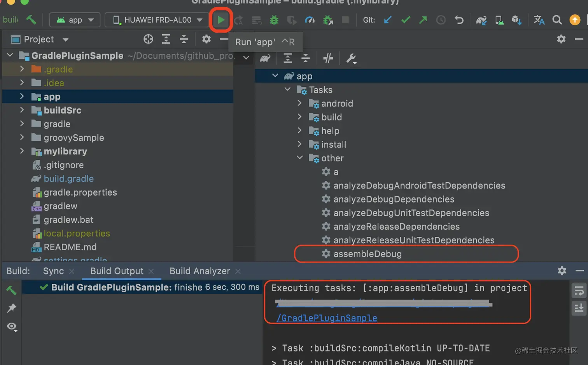The image size is (588, 365).
Task: Update project with Git blue arrow
Action: coord(388,20)
